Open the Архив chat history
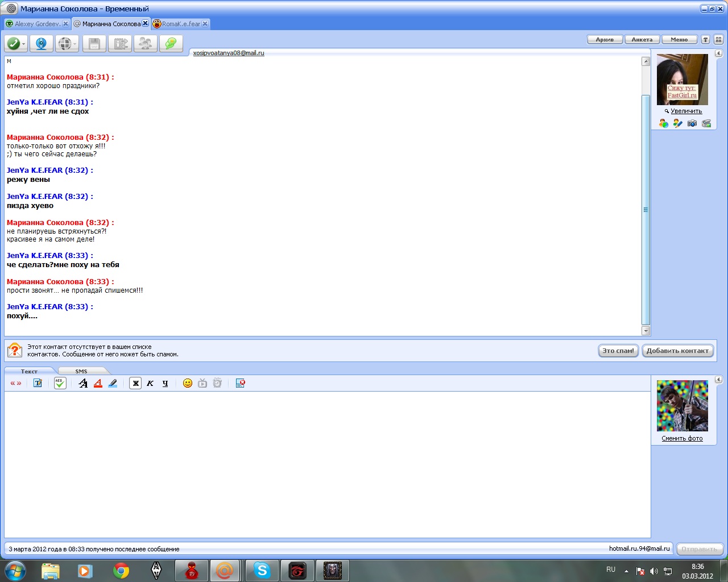This screenshot has height=582, width=728. [605, 40]
